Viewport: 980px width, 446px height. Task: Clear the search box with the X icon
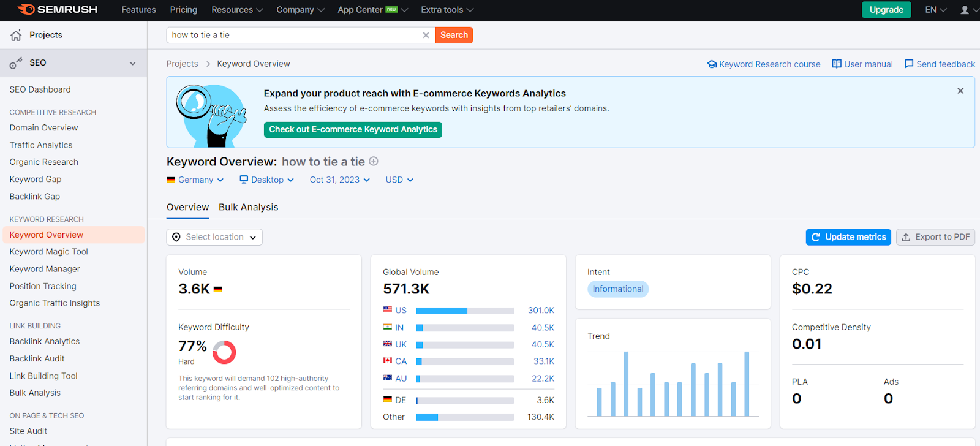tap(426, 35)
